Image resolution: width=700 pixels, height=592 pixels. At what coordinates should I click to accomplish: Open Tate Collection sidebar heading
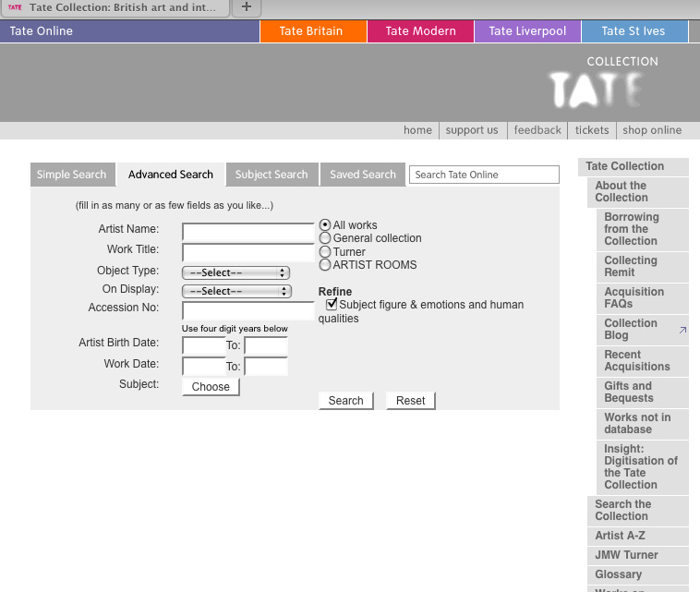point(633,166)
